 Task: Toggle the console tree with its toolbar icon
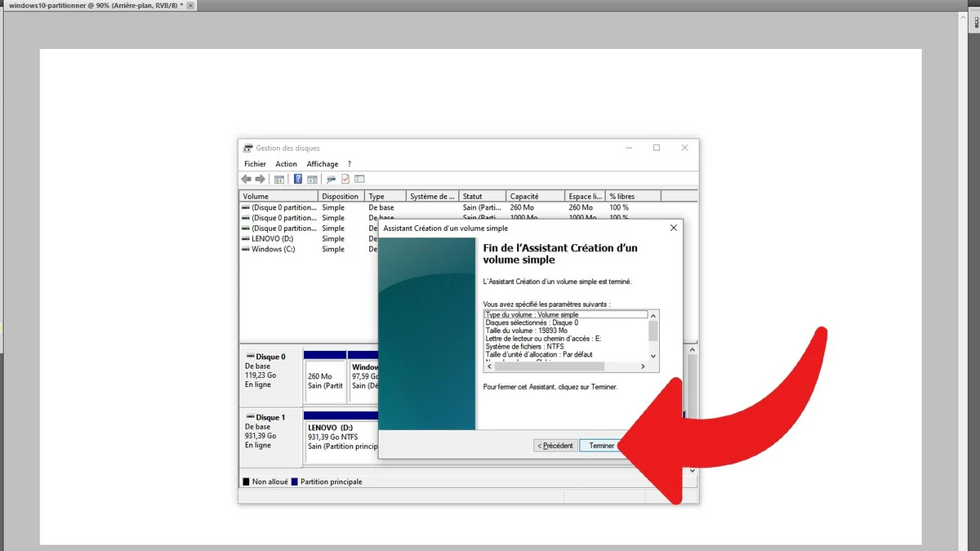tap(278, 179)
